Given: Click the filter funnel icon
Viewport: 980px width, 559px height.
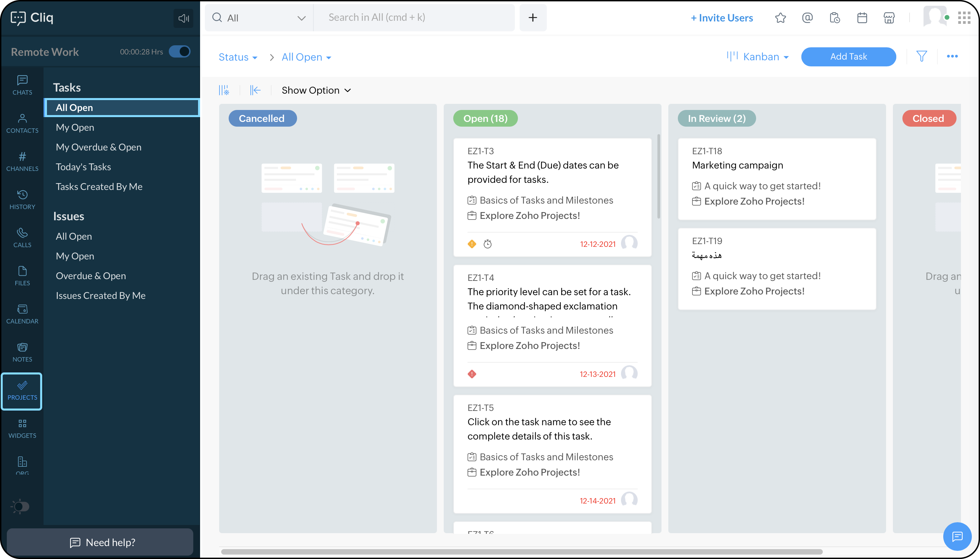Looking at the screenshot, I should (x=921, y=57).
